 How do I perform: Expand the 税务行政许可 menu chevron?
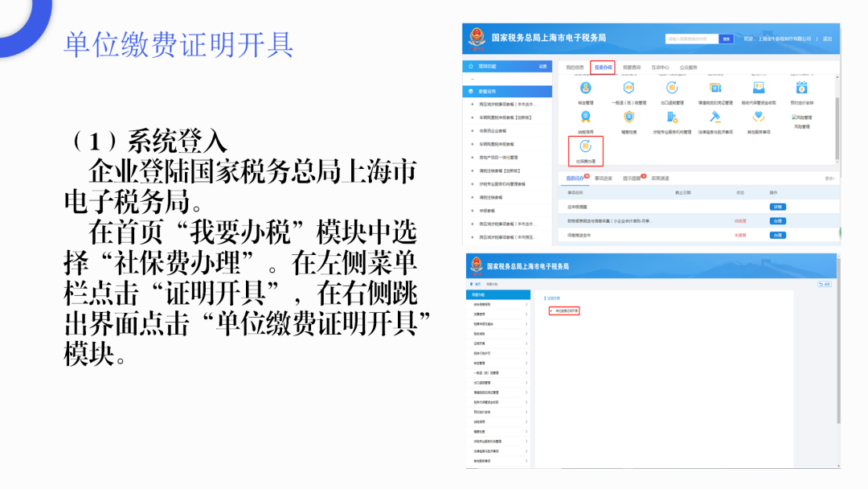pos(526,353)
